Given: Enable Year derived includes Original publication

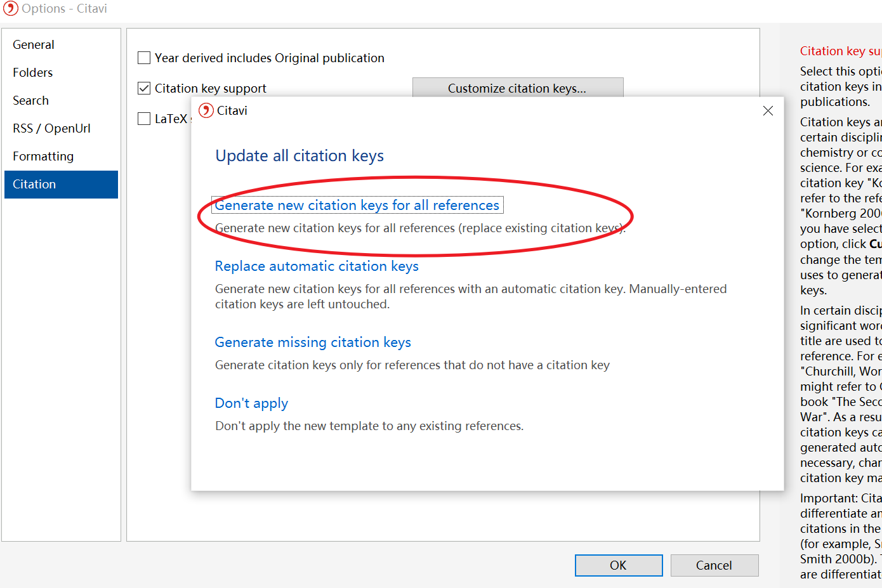Looking at the screenshot, I should click(144, 58).
